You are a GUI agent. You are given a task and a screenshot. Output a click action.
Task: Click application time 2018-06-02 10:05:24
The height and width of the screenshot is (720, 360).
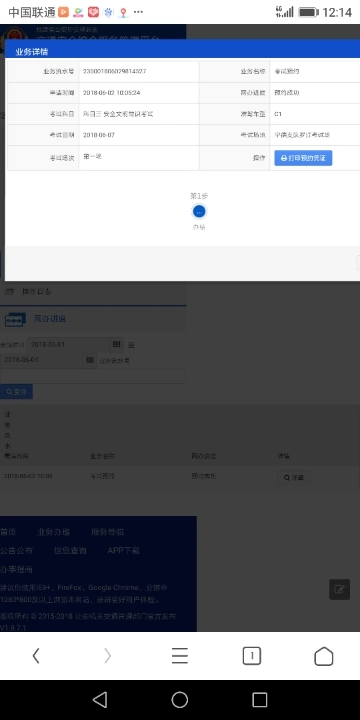click(x=112, y=92)
